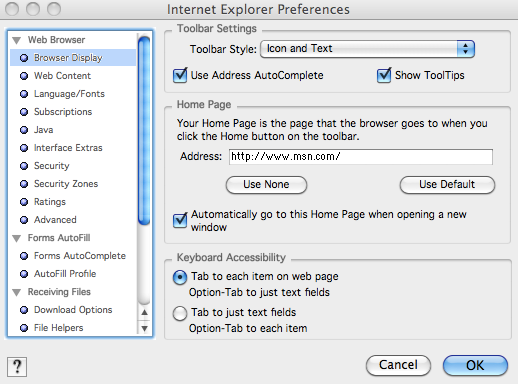Uncheck the Show ToolTips checkbox

(x=384, y=75)
